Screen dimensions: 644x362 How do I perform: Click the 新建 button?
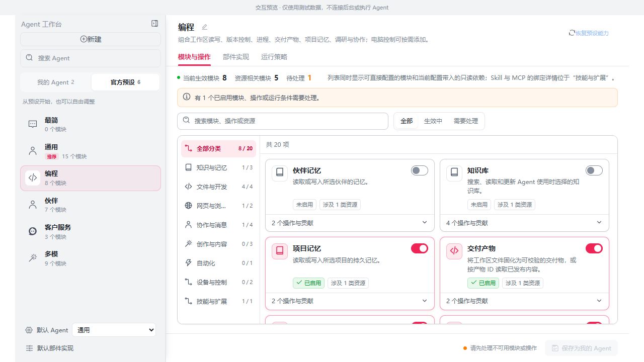(x=91, y=39)
